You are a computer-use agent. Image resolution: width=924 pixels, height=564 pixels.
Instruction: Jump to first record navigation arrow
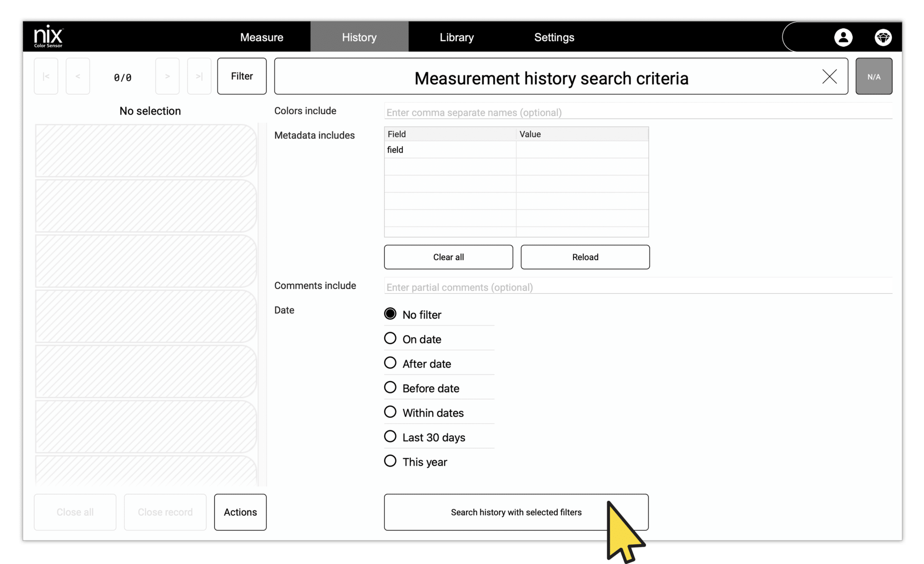pyautogui.click(x=46, y=76)
